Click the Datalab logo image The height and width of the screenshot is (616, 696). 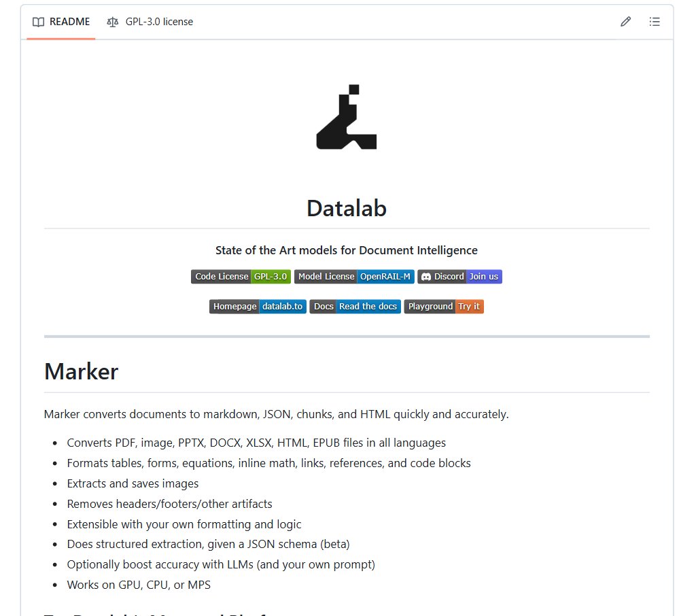(347, 117)
